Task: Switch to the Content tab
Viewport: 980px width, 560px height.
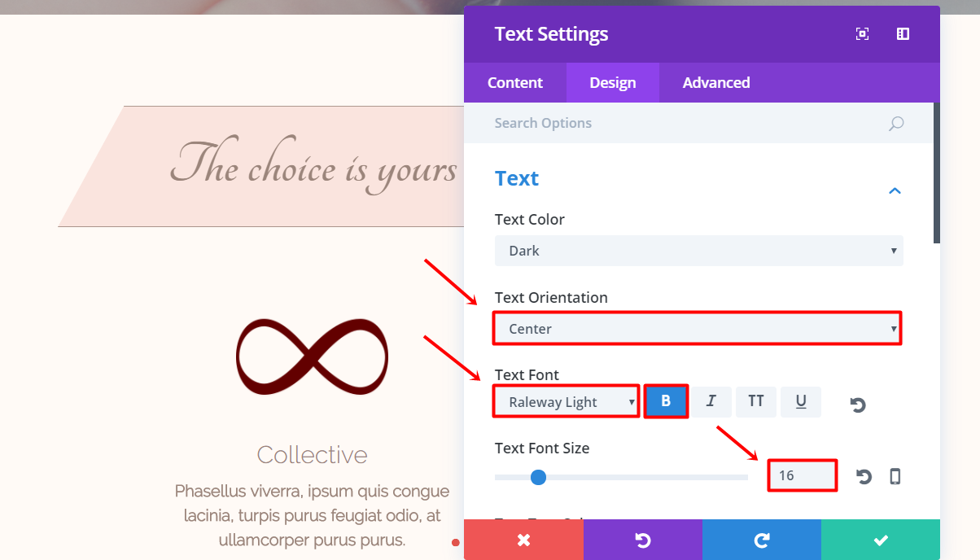Action: (515, 82)
